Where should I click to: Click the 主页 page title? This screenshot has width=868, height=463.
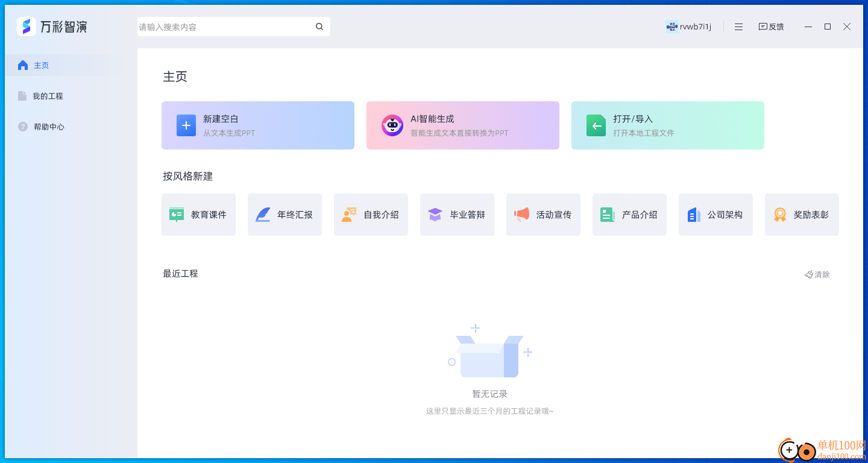pyautogui.click(x=175, y=77)
